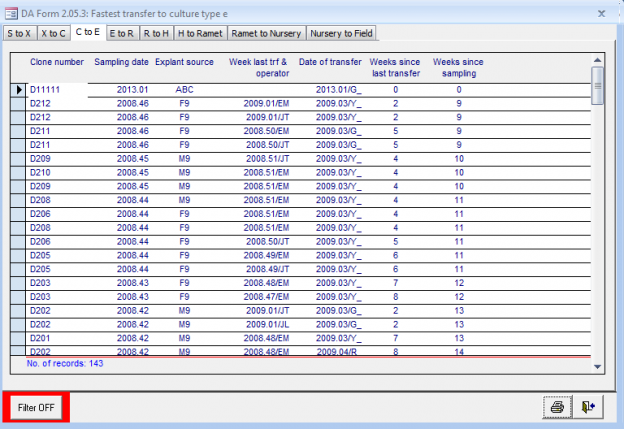
Task: Select the E to R tab
Action: [122, 33]
